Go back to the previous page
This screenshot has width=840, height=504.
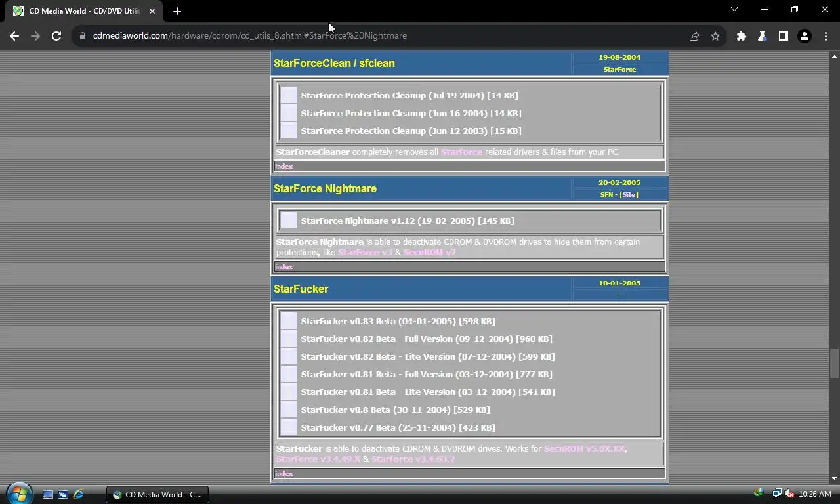pos(14,36)
